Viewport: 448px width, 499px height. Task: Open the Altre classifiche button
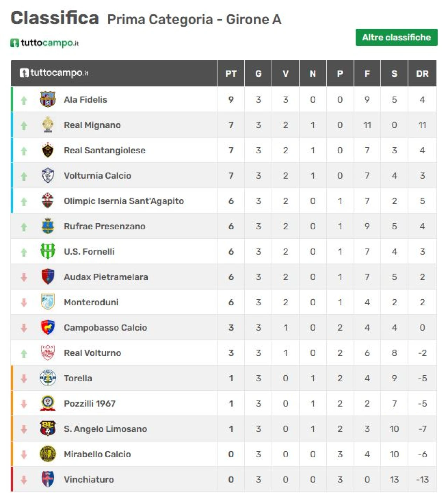[x=396, y=37]
